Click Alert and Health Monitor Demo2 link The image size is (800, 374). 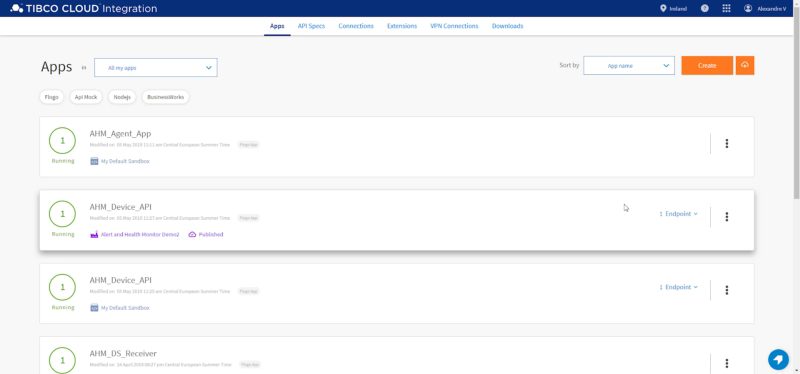coord(140,235)
